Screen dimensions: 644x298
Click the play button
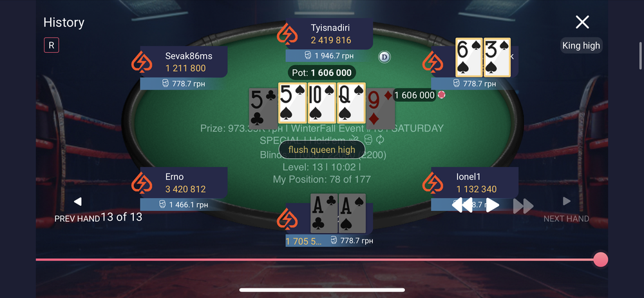click(492, 205)
